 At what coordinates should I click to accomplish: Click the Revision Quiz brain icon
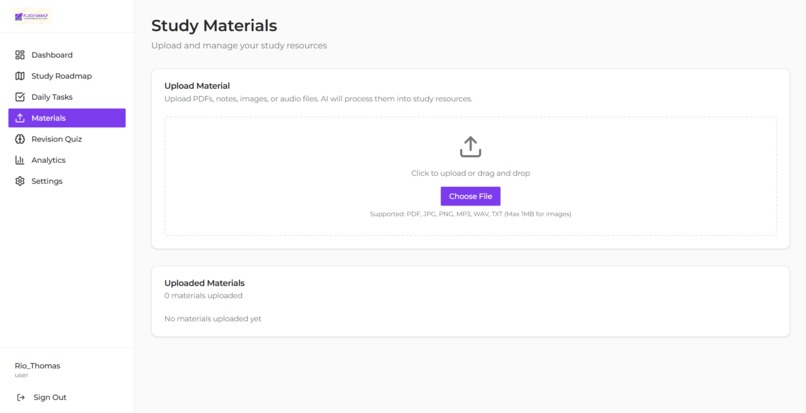20,139
